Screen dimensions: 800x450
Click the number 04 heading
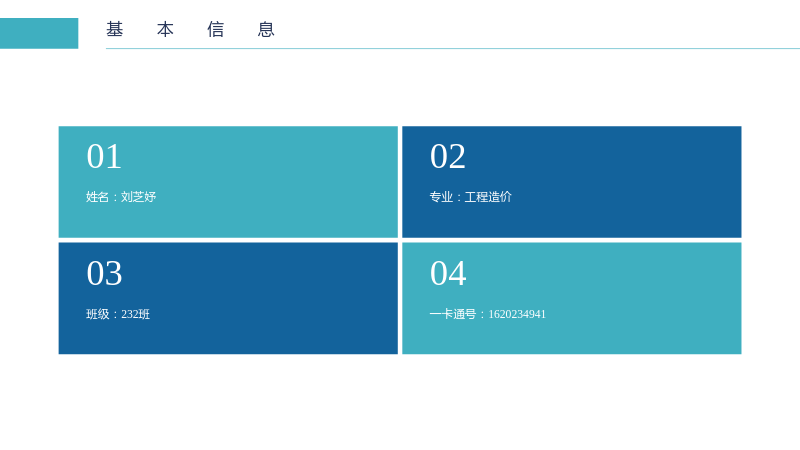click(x=448, y=273)
